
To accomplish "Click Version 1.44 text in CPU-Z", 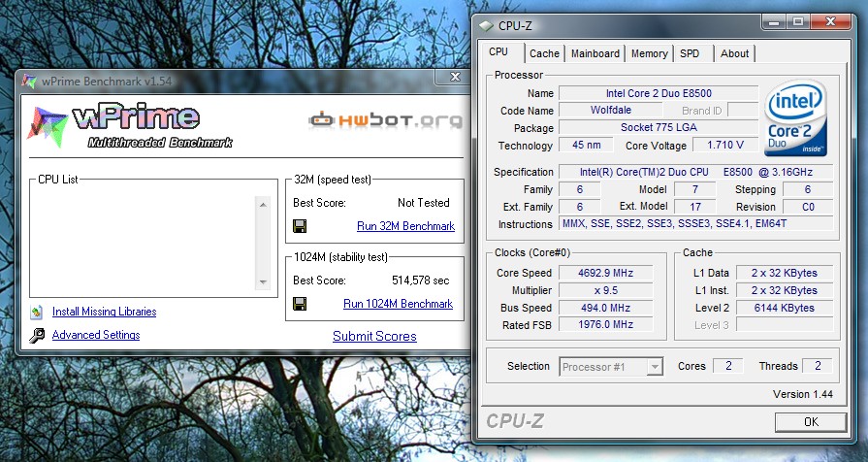I will pos(803,394).
